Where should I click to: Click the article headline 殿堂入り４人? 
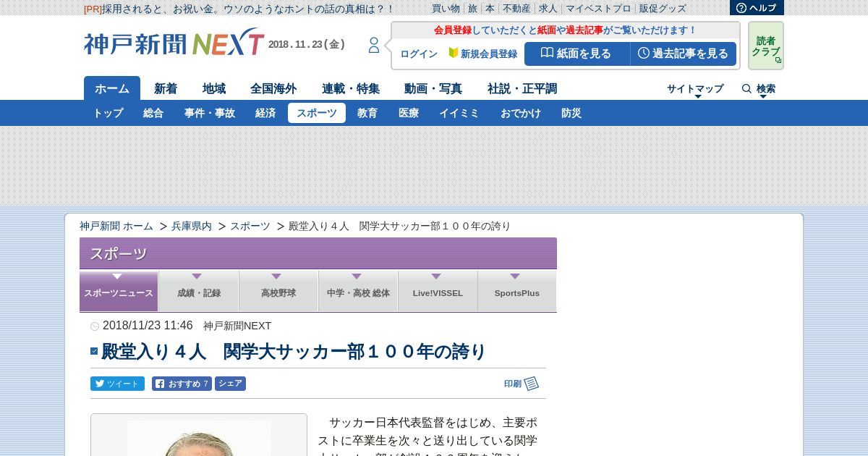[x=294, y=352]
